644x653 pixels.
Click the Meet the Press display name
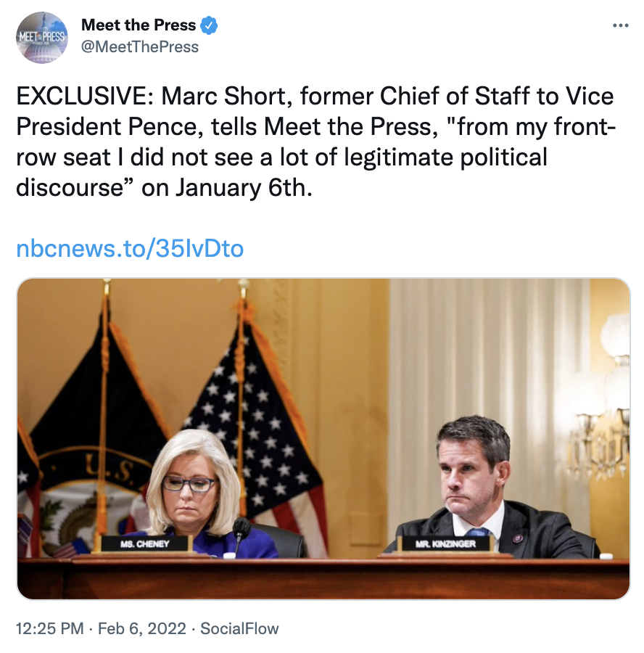pos(139,25)
